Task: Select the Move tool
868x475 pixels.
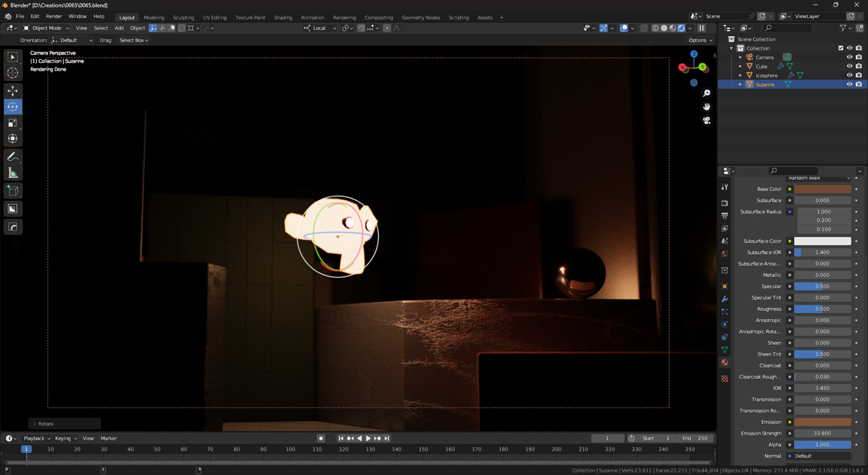Action: [13, 91]
